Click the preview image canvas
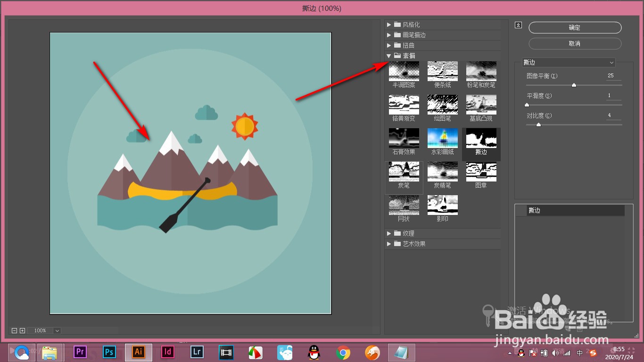Image resolution: width=644 pixels, height=362 pixels. pyautogui.click(x=190, y=173)
